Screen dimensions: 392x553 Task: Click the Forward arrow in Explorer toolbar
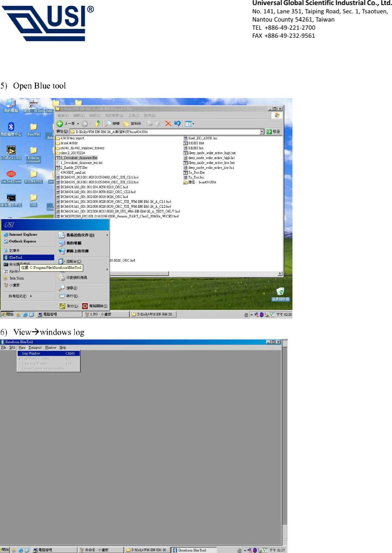click(x=84, y=124)
